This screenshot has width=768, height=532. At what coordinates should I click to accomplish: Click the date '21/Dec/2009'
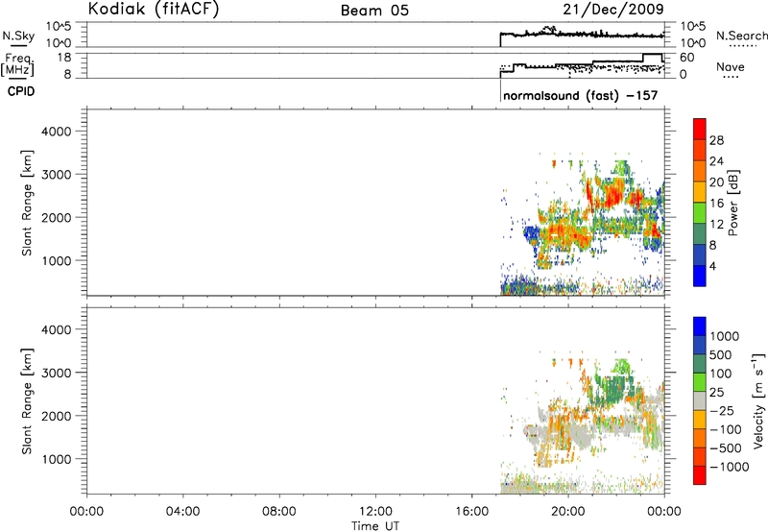click(x=613, y=9)
